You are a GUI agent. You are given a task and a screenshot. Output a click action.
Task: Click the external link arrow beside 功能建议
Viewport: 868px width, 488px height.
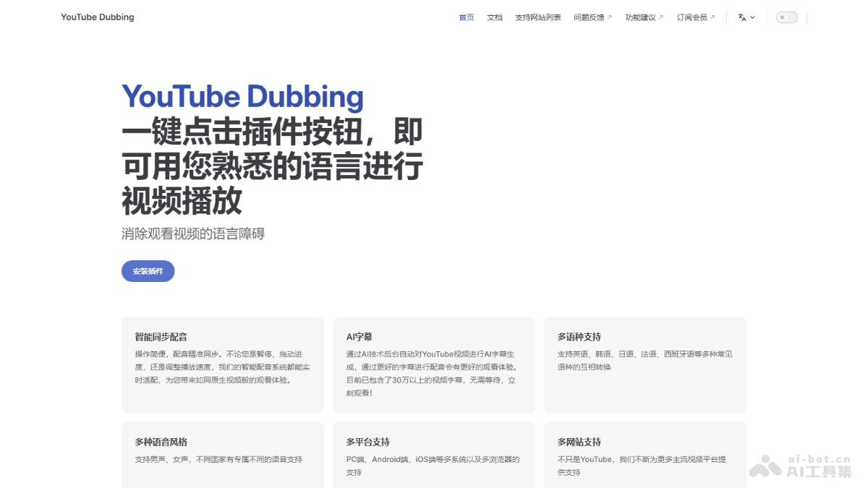(660, 17)
